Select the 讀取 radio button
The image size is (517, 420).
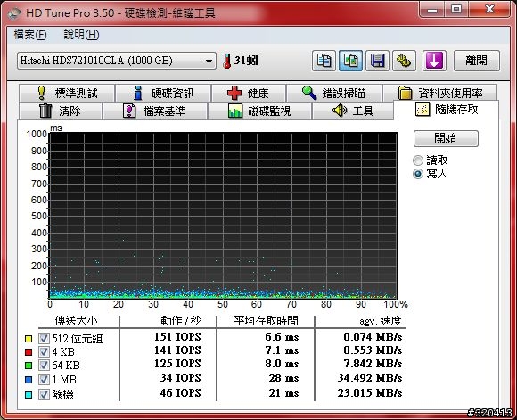(418, 161)
